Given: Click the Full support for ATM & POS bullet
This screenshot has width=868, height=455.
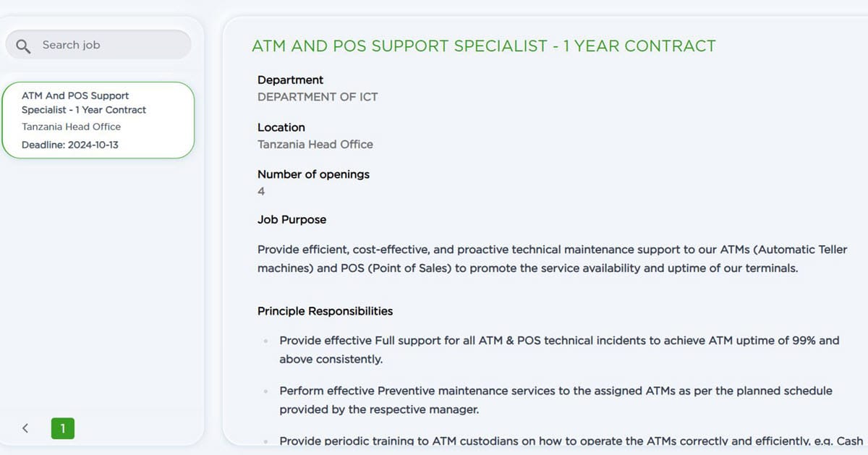Looking at the screenshot, I should pyautogui.click(x=559, y=349).
